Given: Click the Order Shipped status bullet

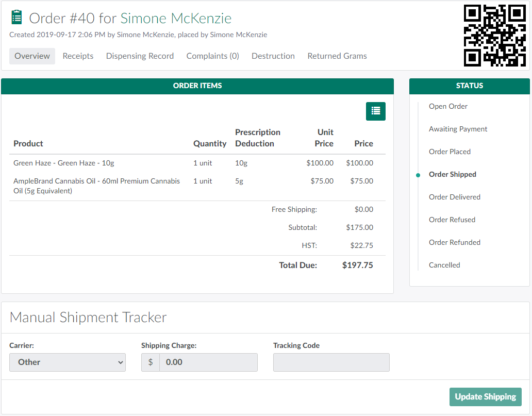Looking at the screenshot, I should (418, 175).
